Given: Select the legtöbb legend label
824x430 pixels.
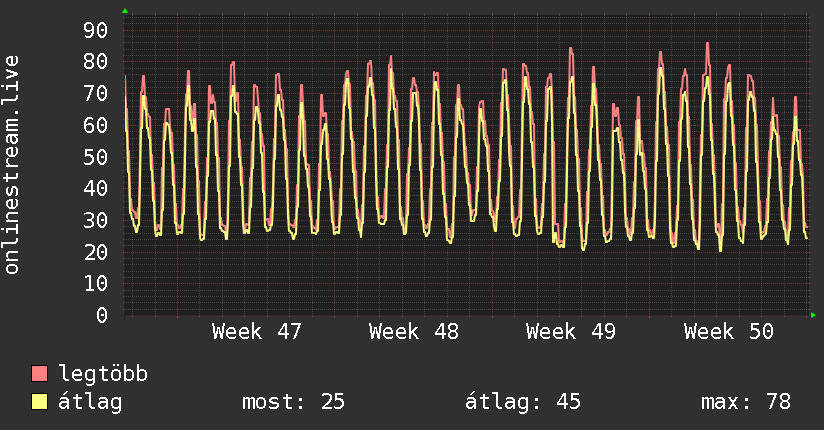Looking at the screenshot, I should pos(103,374).
